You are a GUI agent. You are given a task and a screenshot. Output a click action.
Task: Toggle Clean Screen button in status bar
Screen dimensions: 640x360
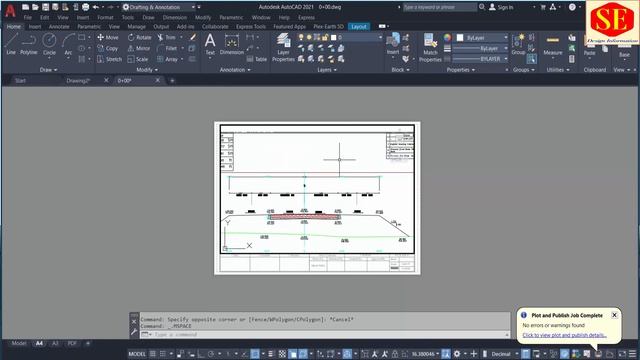[622, 353]
